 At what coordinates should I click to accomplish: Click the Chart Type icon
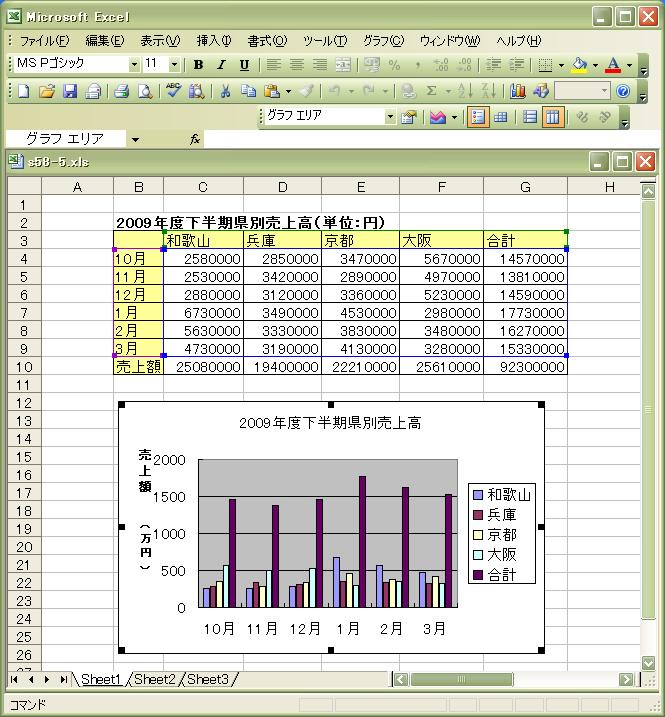coord(437,118)
